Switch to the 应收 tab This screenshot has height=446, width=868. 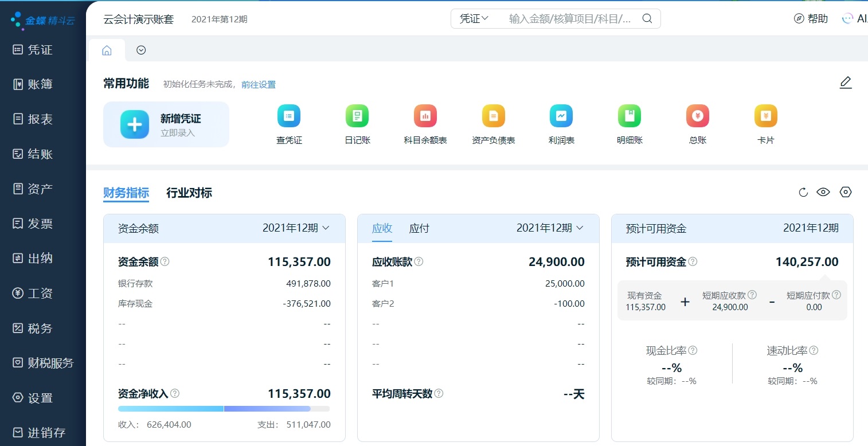[382, 228]
